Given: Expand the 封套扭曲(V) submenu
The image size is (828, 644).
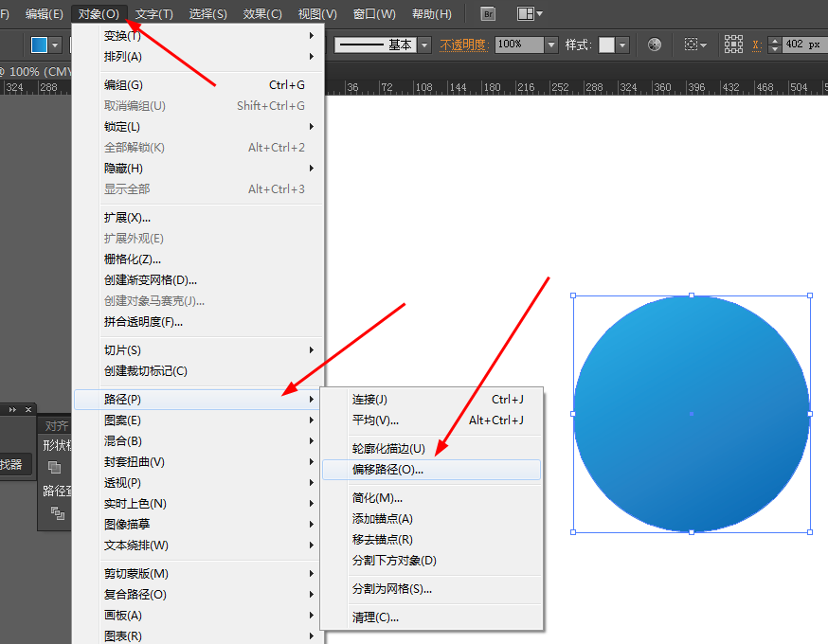Looking at the screenshot, I should [x=198, y=462].
